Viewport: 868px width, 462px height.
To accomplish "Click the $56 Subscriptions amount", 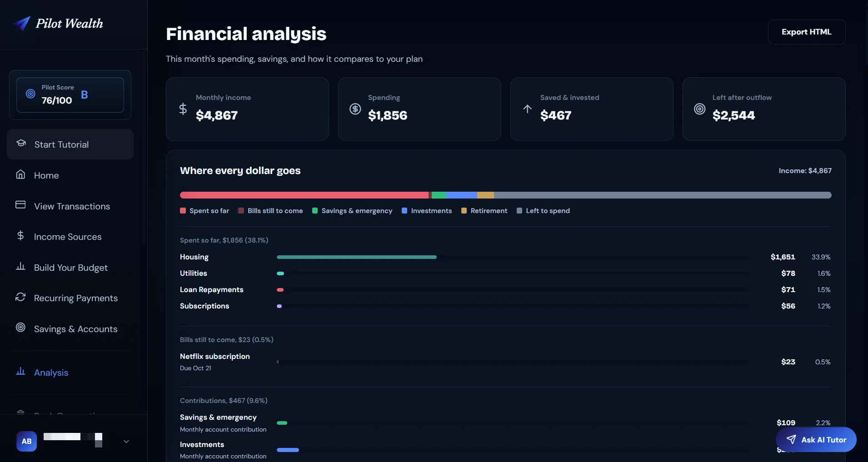I will 788,306.
